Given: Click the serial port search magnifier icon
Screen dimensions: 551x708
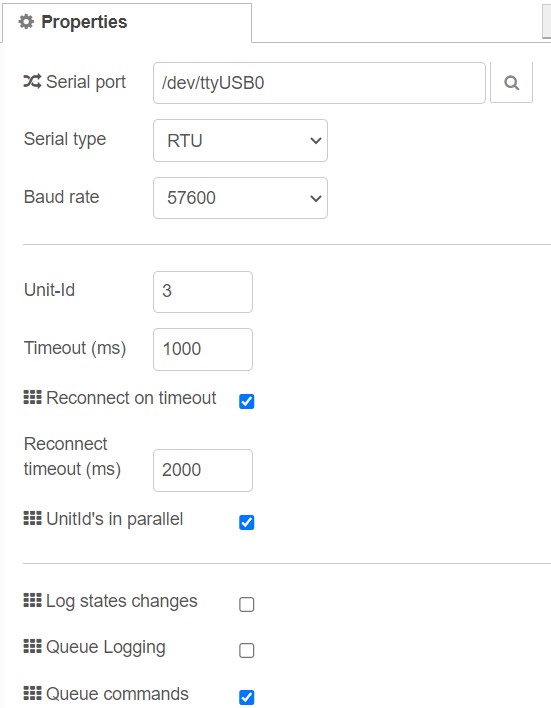Looking at the screenshot, I should (x=511, y=83).
